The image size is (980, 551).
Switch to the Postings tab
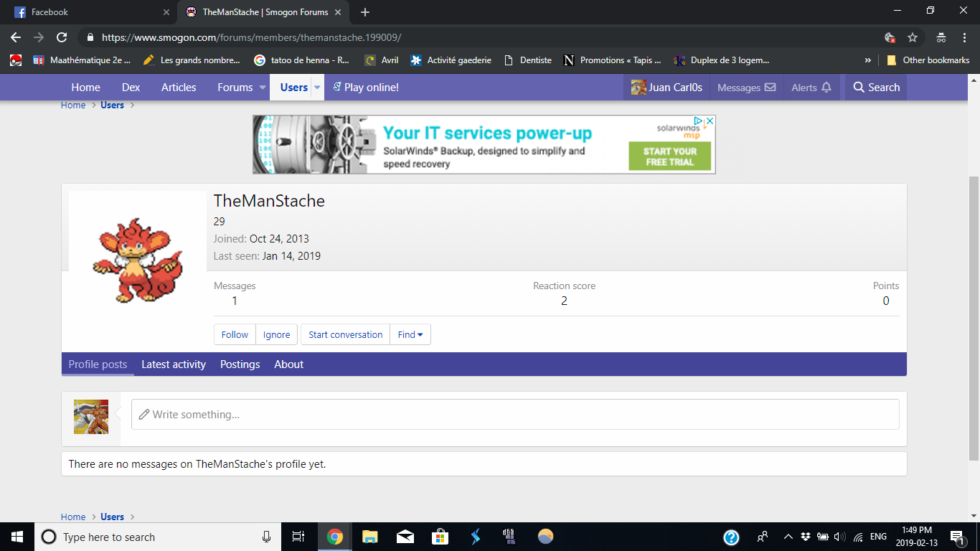240,364
